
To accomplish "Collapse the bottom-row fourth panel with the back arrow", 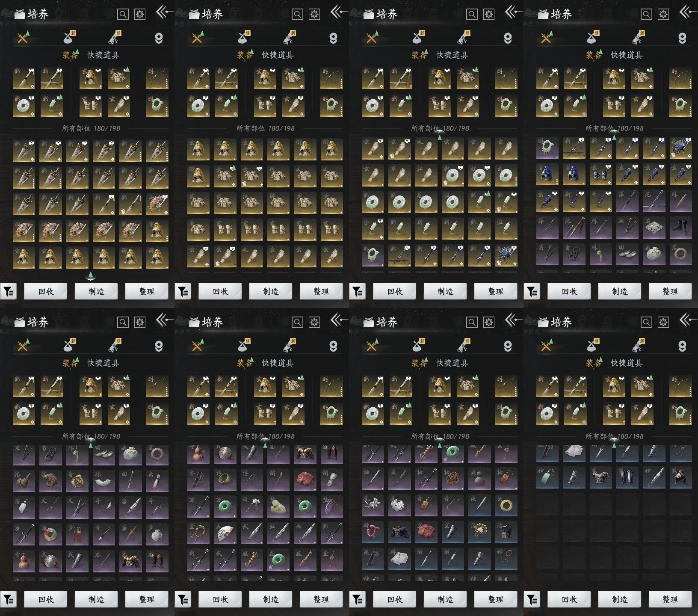I will (688, 320).
